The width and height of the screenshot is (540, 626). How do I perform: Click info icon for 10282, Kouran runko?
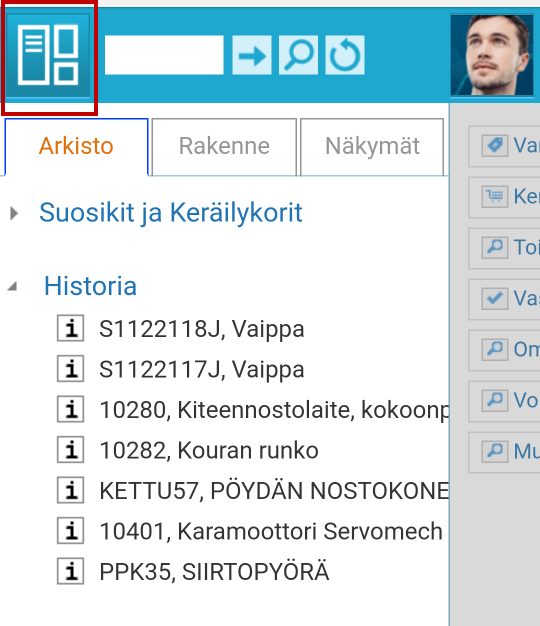tap(71, 450)
